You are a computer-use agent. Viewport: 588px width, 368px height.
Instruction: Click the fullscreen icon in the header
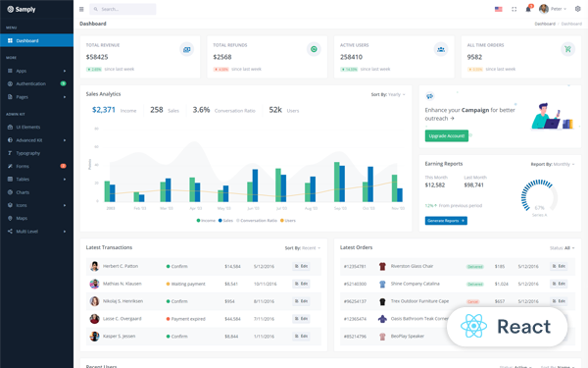514,9
